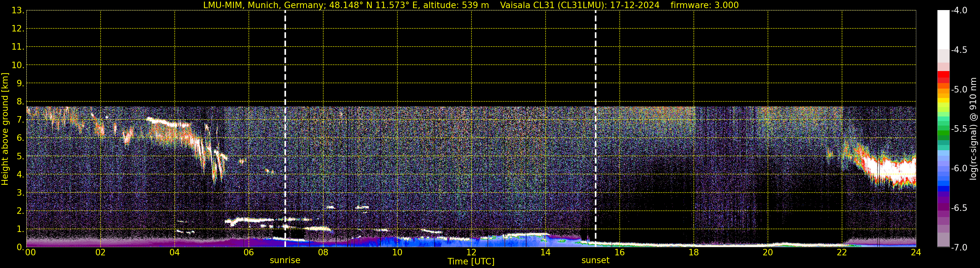Click the height axis tick "12."
The height and width of the screenshot is (268, 980).
point(17,29)
